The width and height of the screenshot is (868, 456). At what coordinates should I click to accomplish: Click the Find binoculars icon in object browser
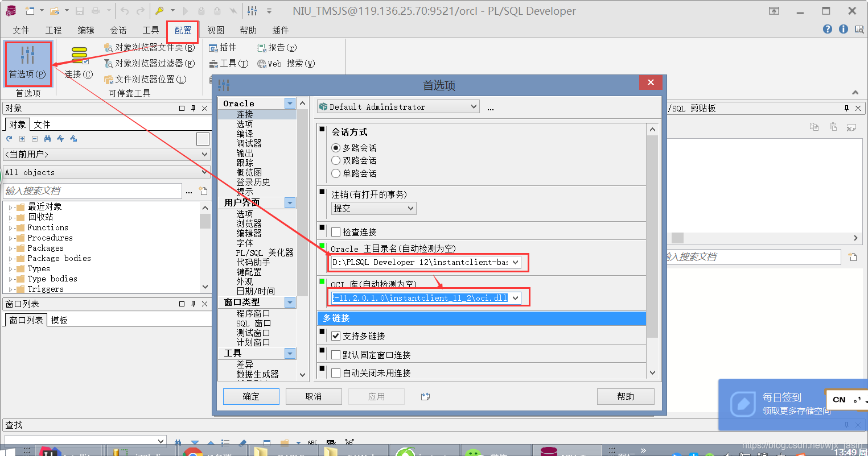47,139
